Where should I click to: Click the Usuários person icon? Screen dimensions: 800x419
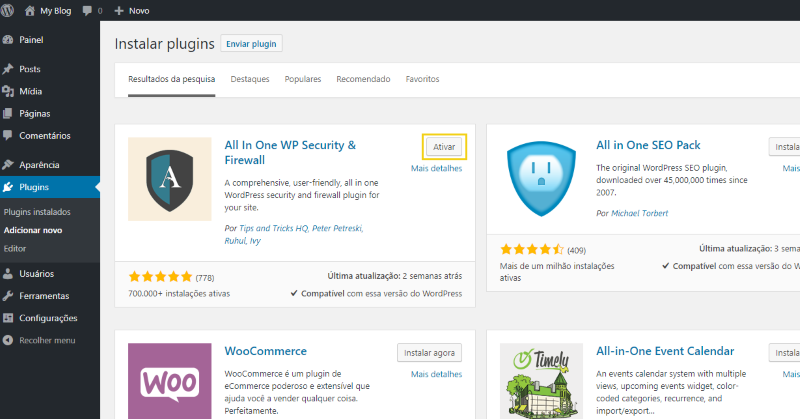8,274
